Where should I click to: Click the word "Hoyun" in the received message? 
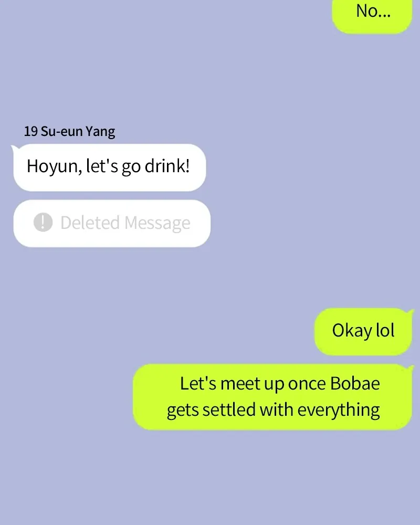click(x=54, y=166)
